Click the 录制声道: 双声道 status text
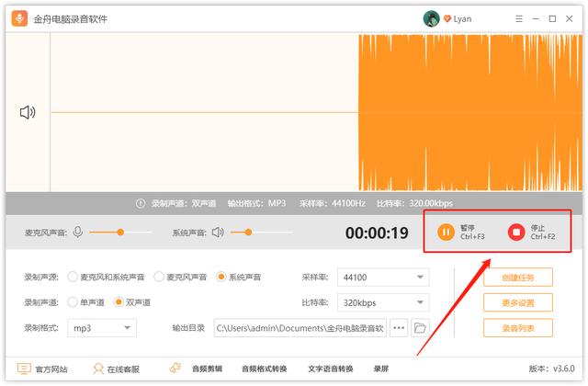This screenshot has width=588, height=386. (184, 203)
